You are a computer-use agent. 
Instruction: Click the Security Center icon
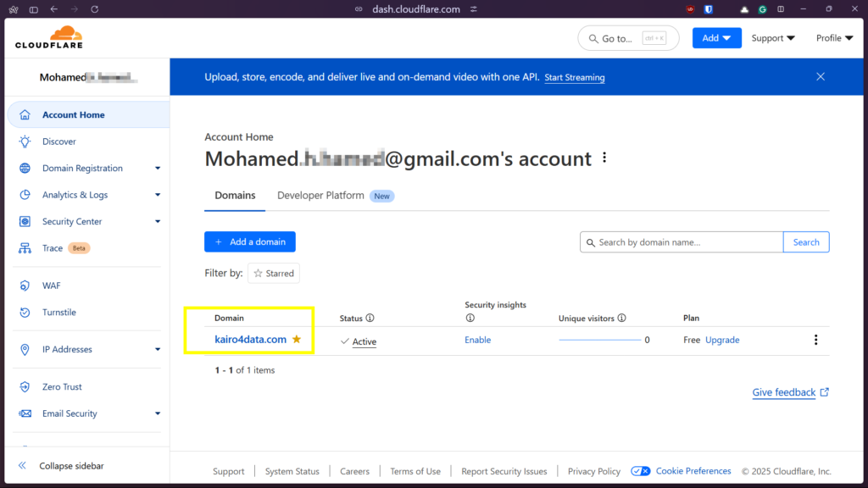25,221
